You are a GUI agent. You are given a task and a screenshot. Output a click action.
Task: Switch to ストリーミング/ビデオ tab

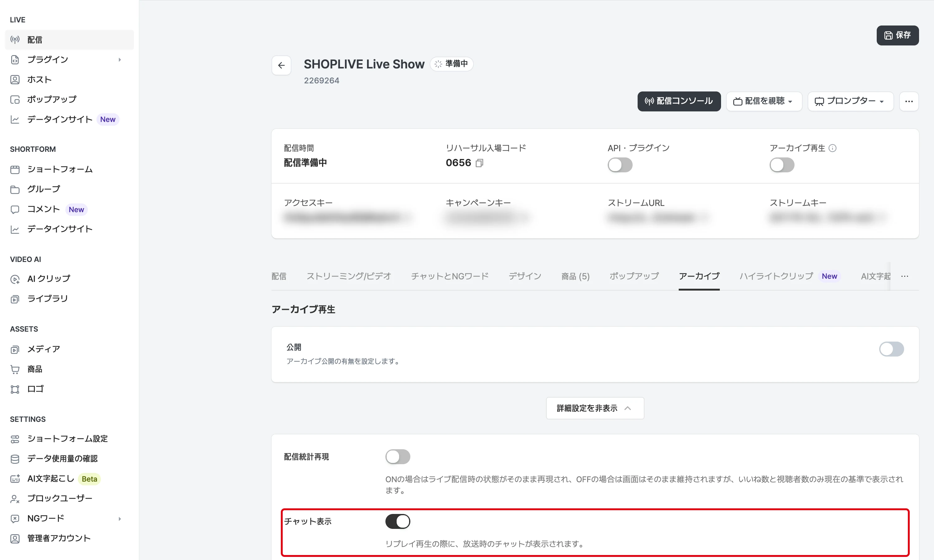(x=348, y=276)
